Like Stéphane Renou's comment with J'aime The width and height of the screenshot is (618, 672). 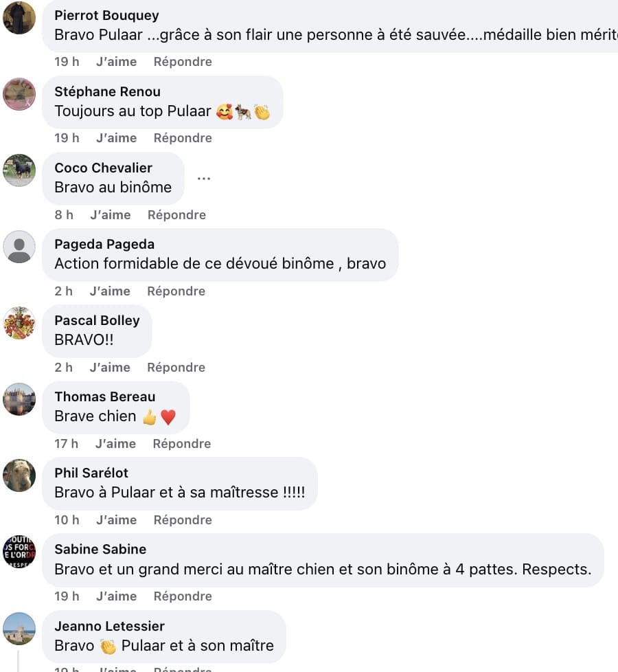[x=116, y=138]
